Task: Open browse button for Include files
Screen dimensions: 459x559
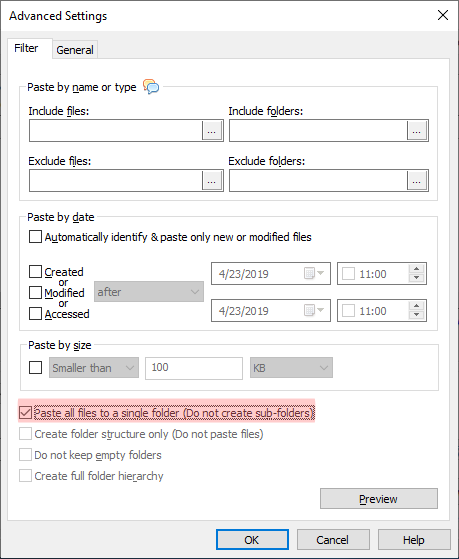Action: click(x=212, y=131)
